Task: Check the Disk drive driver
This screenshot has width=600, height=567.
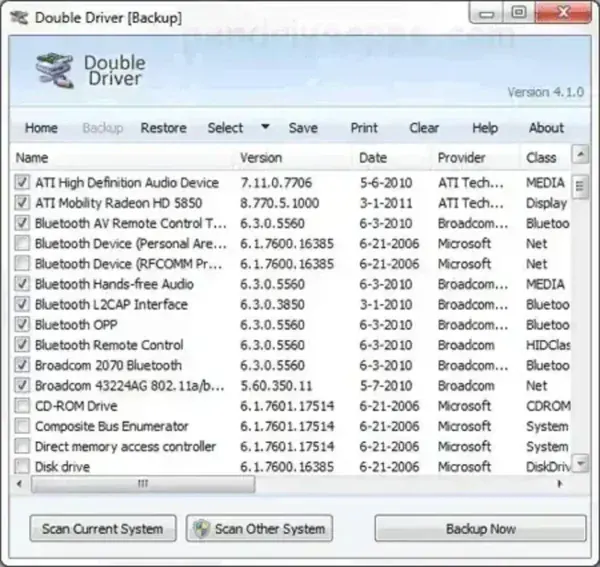Action: [22, 466]
